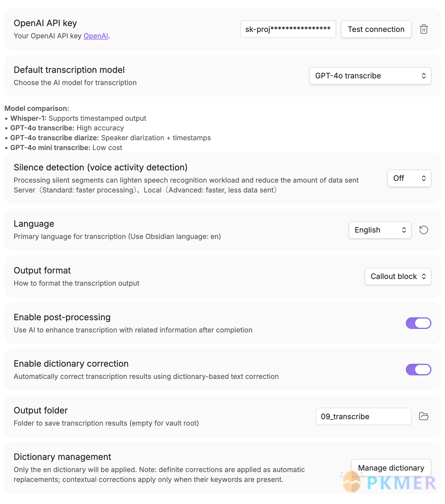Click the chevron on the silence detection selector
Screen dimensions: 445x504
424,178
